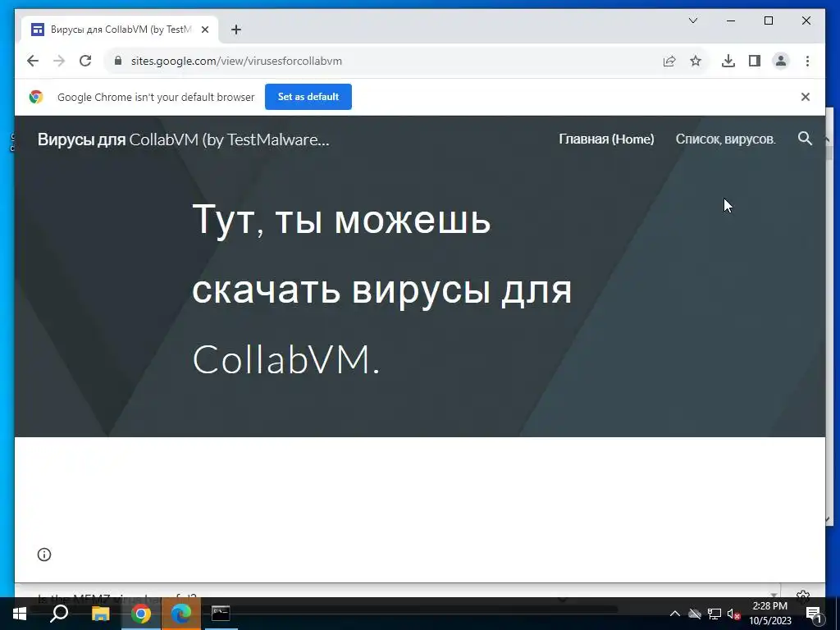Image resolution: width=840 pixels, height=630 pixels.
Task: Open network status tray icon
Action: click(714, 614)
